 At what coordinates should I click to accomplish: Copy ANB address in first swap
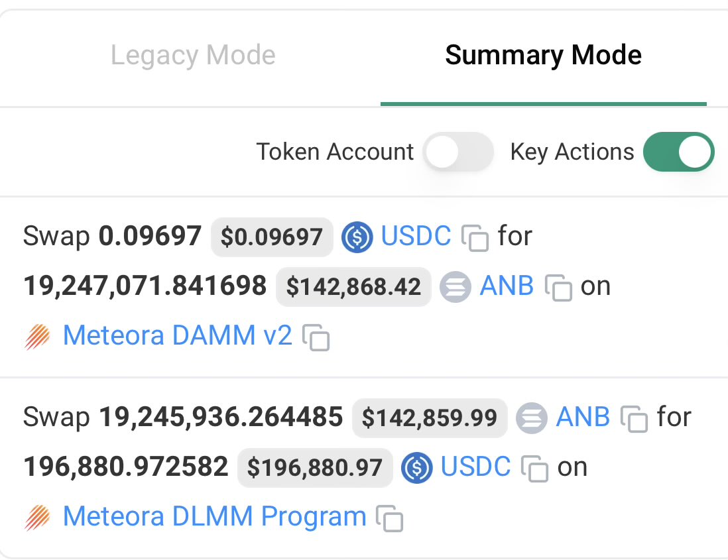[558, 288]
